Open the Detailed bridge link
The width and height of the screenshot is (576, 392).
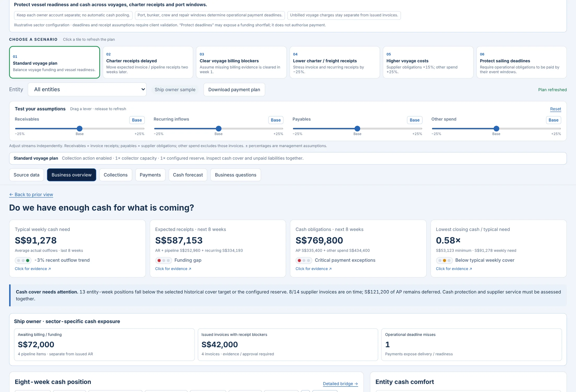[x=340, y=384]
